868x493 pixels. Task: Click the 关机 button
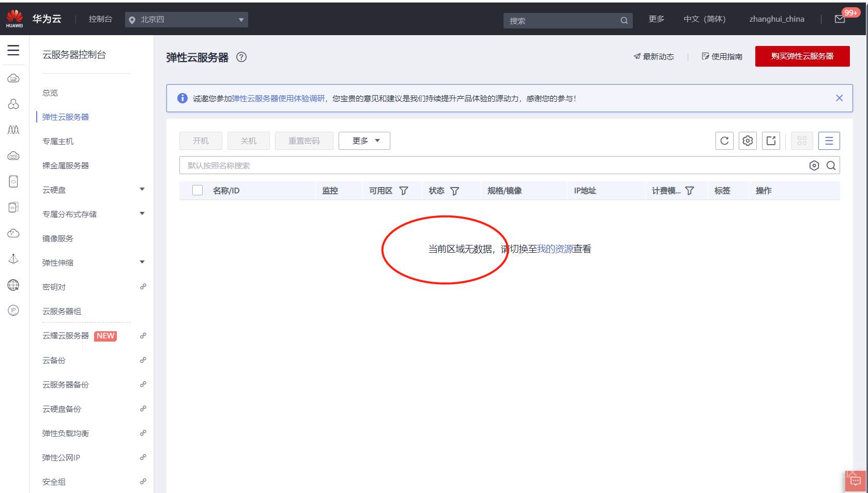[x=249, y=141]
